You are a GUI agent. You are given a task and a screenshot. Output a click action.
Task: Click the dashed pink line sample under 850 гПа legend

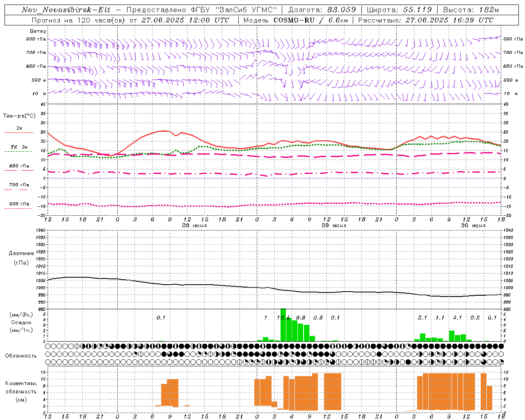19,171
